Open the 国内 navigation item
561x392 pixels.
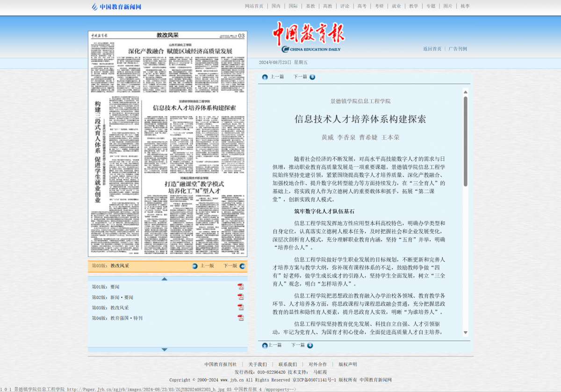(x=276, y=6)
